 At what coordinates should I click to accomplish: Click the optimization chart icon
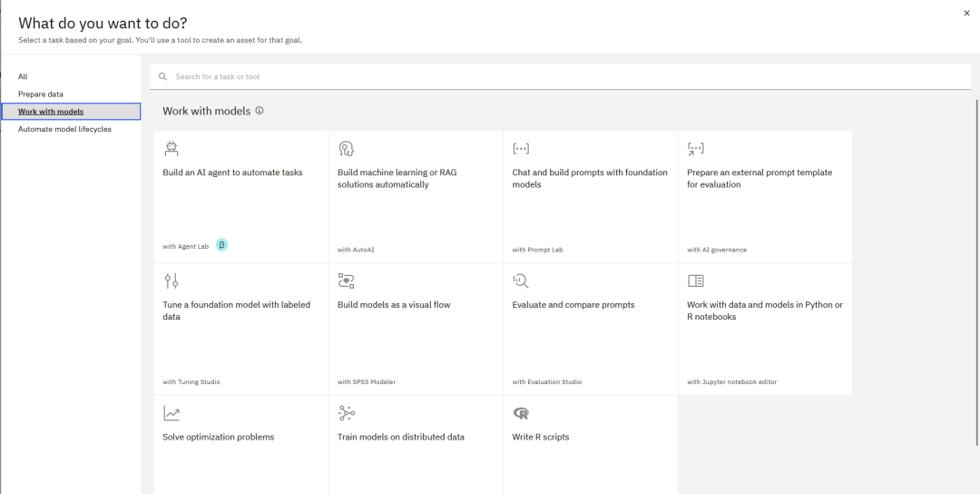[171, 413]
